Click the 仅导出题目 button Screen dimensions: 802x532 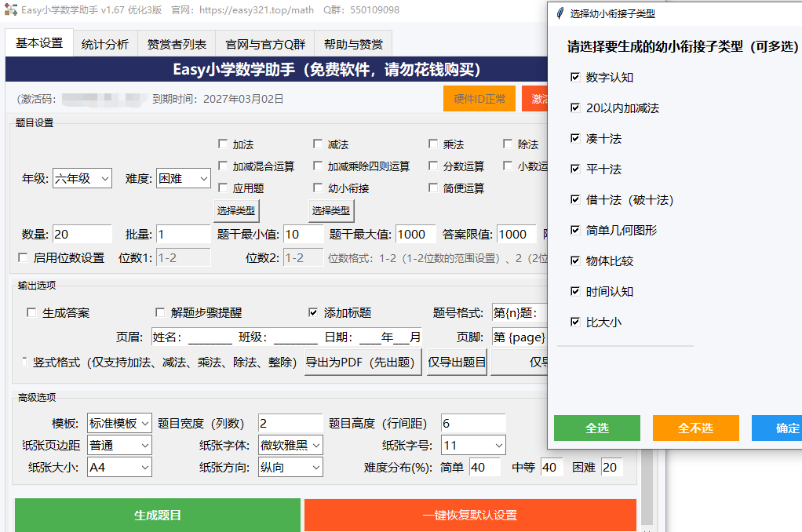(457, 363)
